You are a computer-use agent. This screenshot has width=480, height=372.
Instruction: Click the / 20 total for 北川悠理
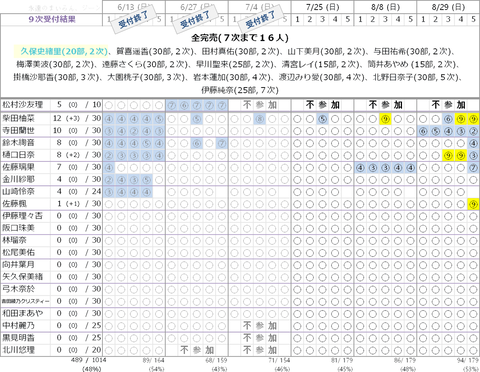pos(93,350)
